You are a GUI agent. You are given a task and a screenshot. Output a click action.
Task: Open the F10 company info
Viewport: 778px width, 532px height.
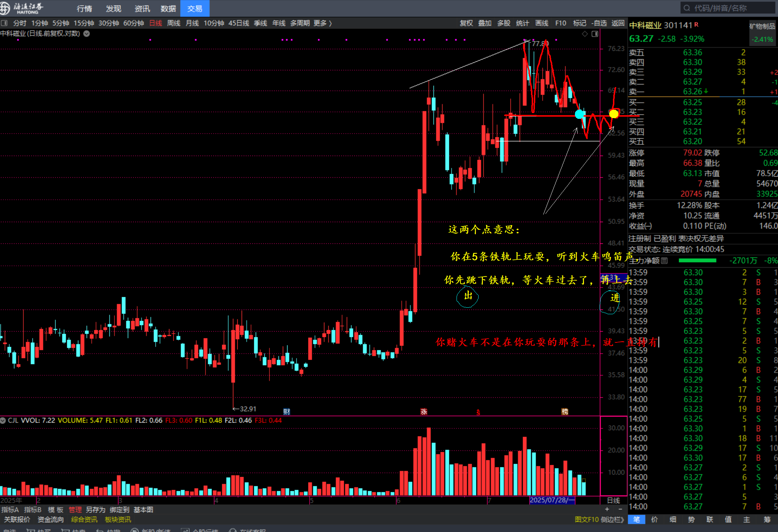point(561,23)
